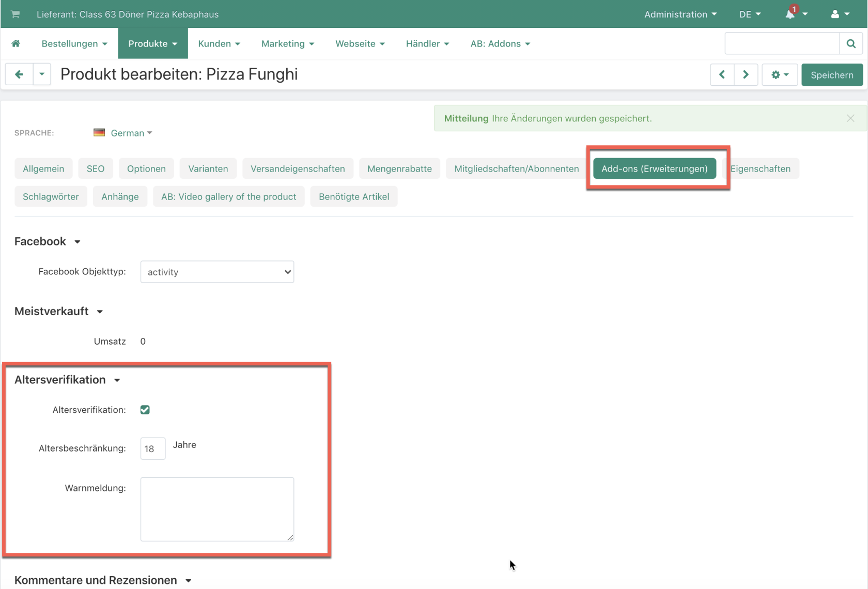The height and width of the screenshot is (589, 868).
Task: Open the DE language selector
Action: [x=750, y=14]
